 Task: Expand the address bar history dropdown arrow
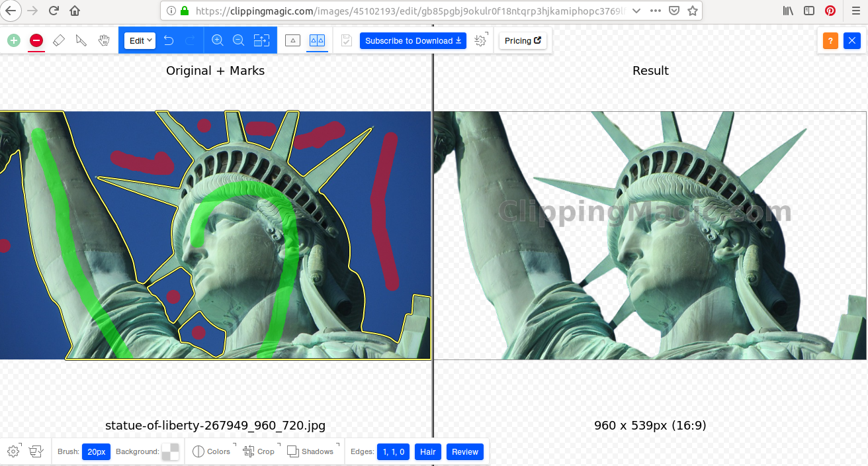tap(636, 11)
